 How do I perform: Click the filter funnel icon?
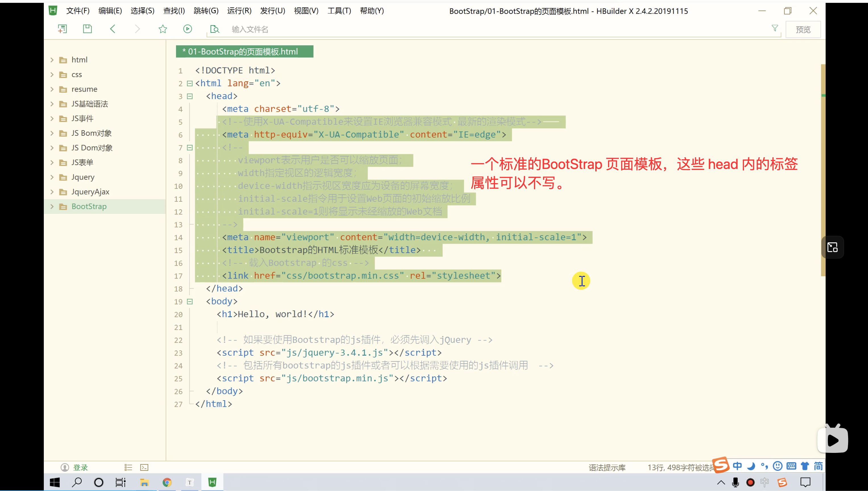tap(775, 28)
